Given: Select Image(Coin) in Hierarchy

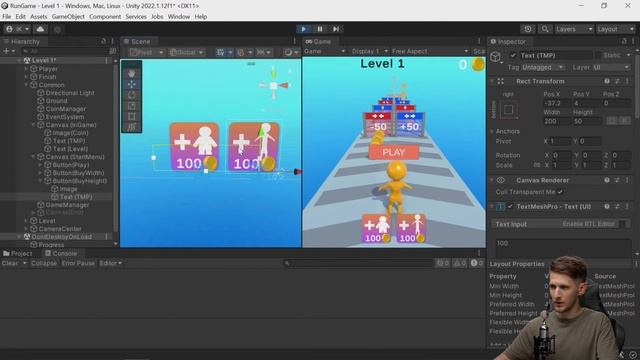Looking at the screenshot, I should 70,133.
